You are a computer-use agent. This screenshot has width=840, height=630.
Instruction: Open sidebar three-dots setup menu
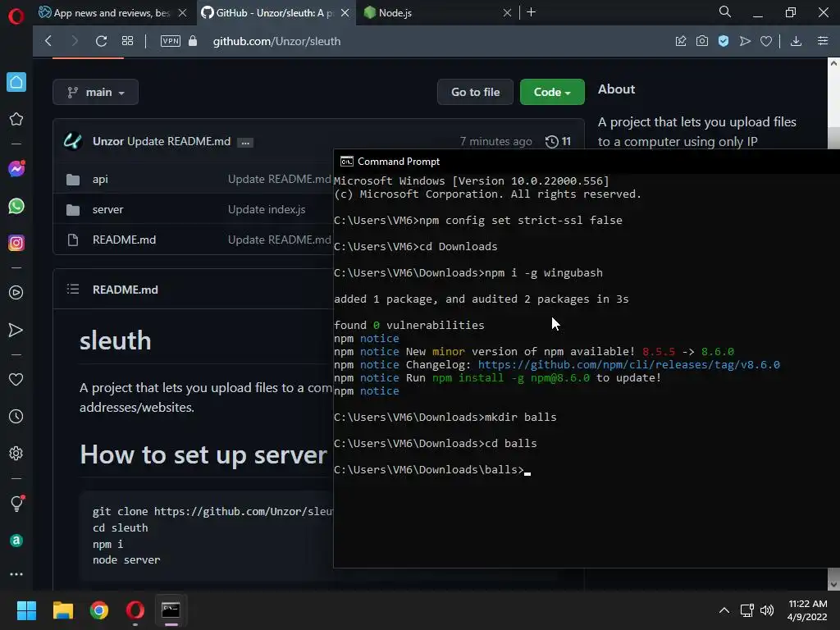click(16, 573)
